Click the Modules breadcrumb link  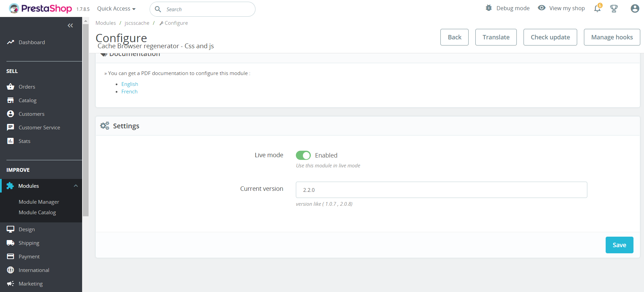106,23
